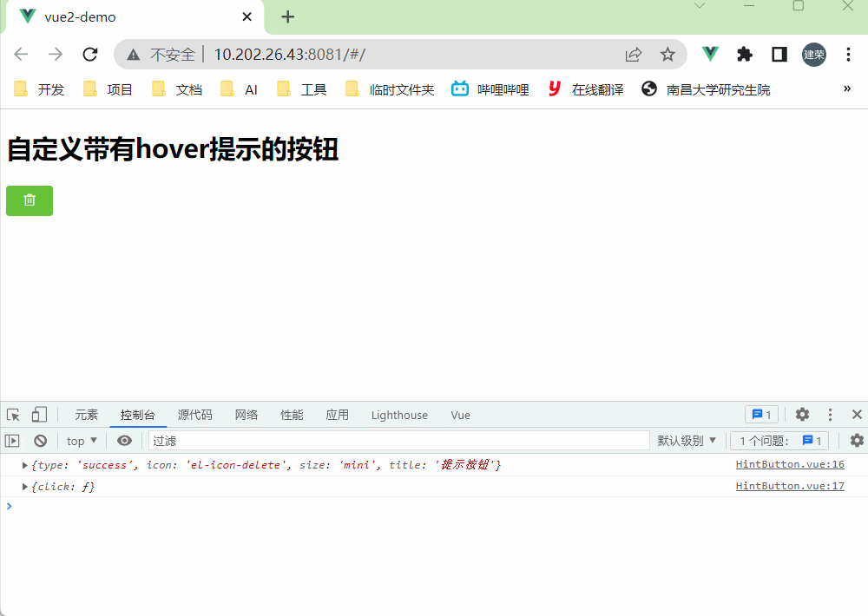Screen dimensions: 868x616
Task: Open the 默认级别 log level dropdown
Action: tap(687, 440)
